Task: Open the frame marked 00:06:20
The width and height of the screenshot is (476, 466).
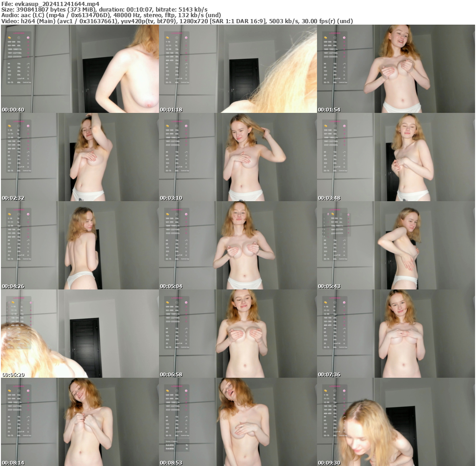Action: 79,334
